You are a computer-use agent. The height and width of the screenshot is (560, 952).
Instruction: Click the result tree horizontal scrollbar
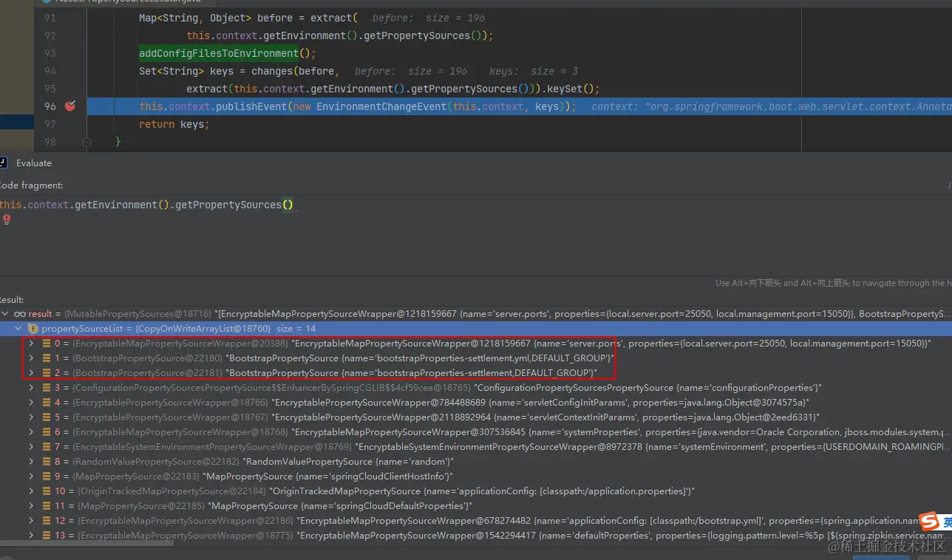coord(87,544)
